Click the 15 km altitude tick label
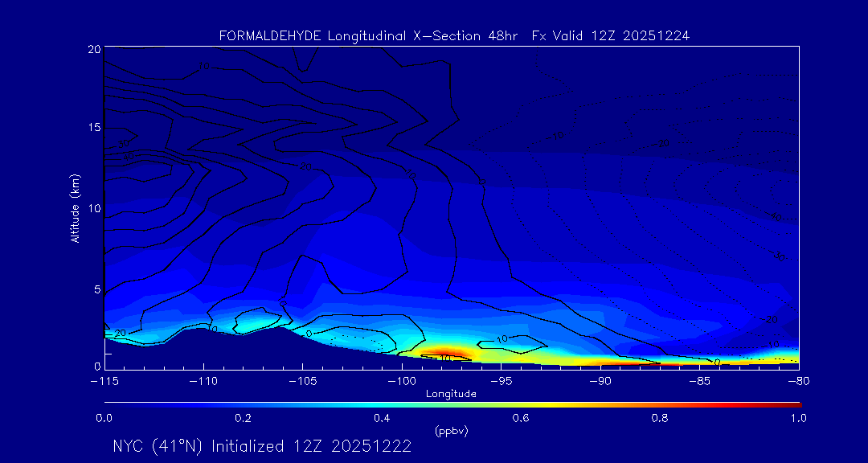Viewport: 868px width, 463px height. coord(94,128)
